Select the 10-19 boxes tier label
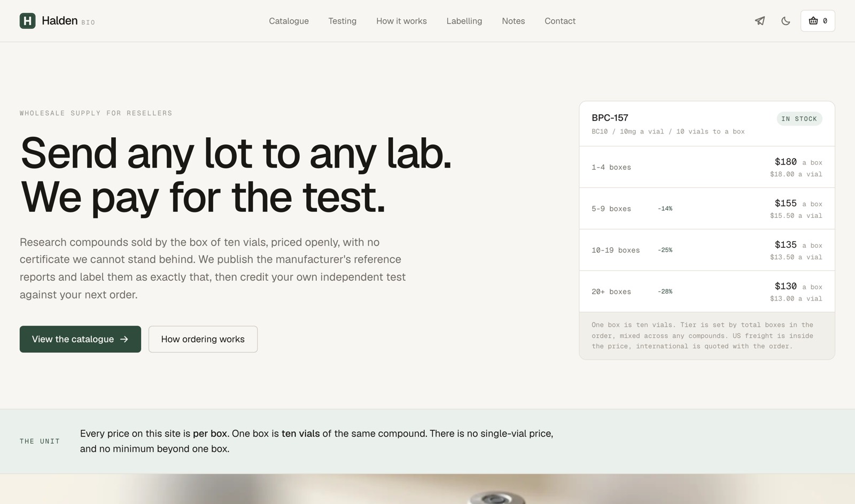 pos(616,250)
